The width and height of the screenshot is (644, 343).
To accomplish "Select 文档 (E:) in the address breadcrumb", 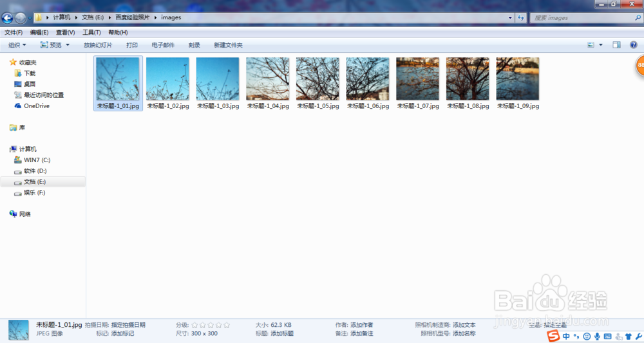I will tap(92, 17).
